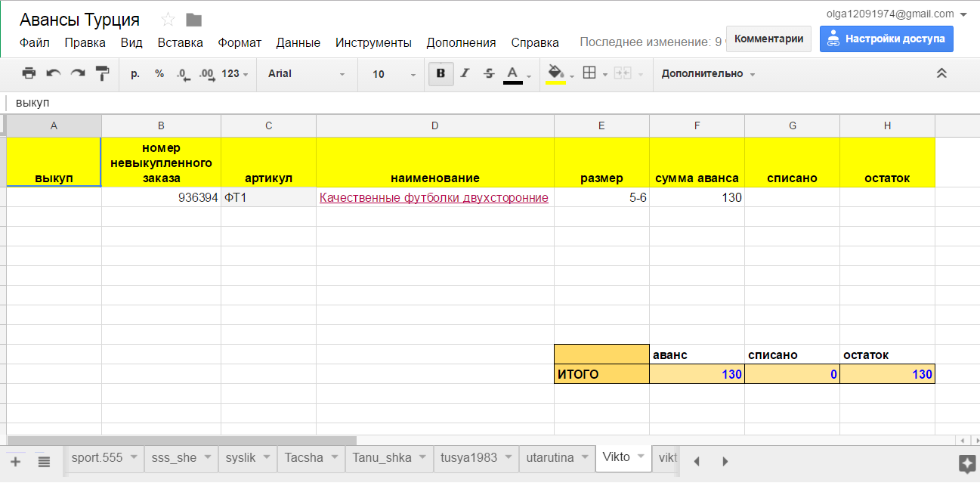The height and width of the screenshot is (483, 980).
Task: Toggle strikethrough formatting
Action: pyautogui.click(x=489, y=73)
